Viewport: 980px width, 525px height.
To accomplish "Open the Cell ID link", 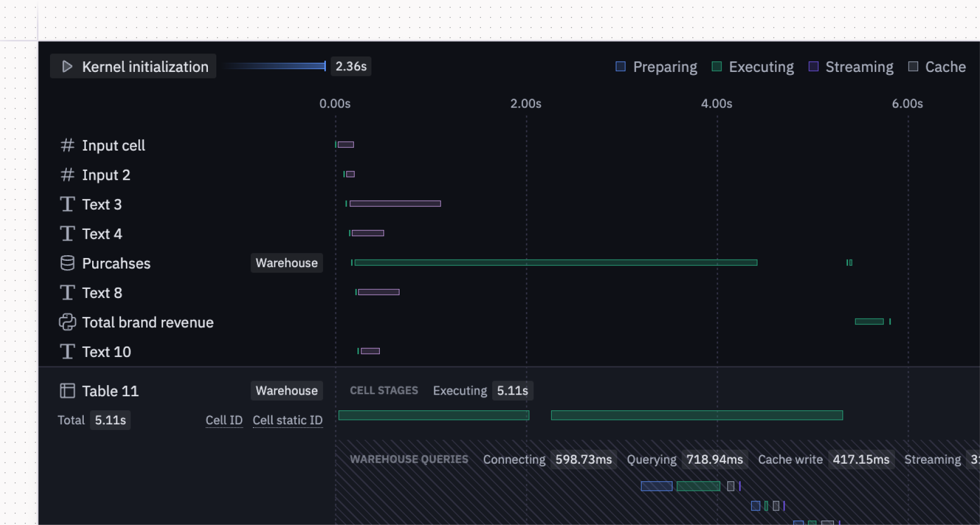I will [x=224, y=420].
